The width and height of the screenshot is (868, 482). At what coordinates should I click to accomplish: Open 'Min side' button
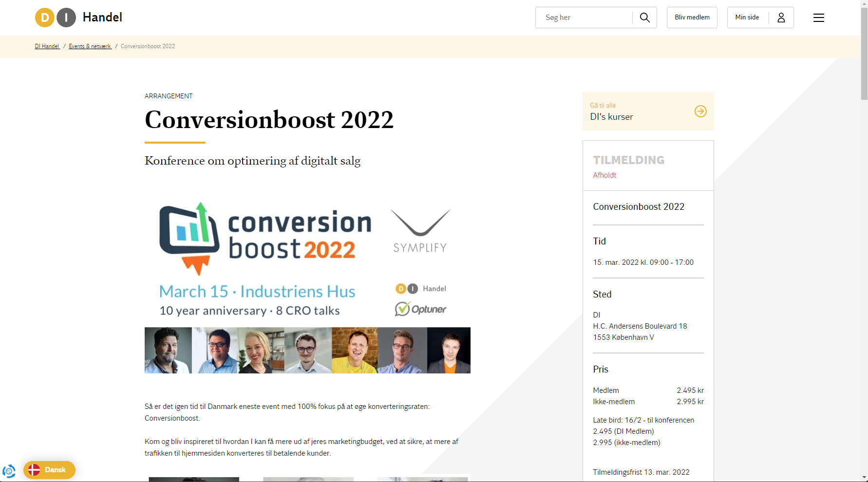760,18
